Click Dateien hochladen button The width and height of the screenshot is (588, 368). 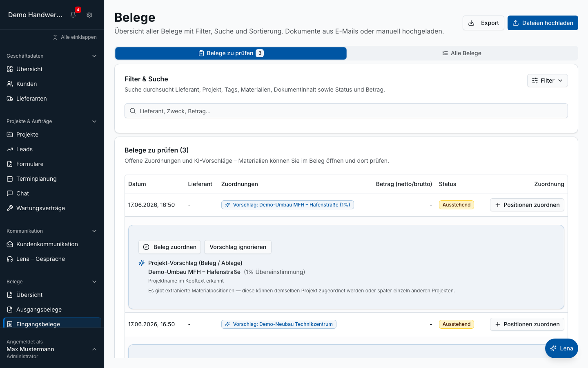coord(543,23)
